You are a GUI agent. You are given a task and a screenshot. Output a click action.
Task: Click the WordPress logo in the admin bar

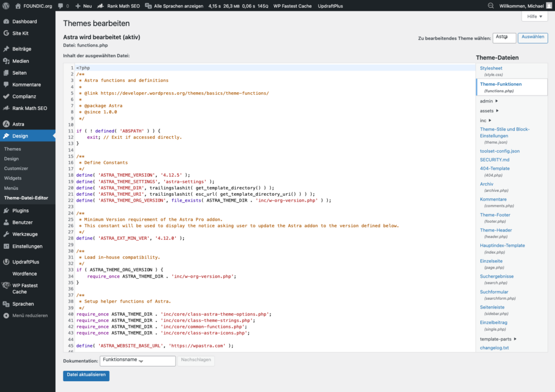[5, 6]
